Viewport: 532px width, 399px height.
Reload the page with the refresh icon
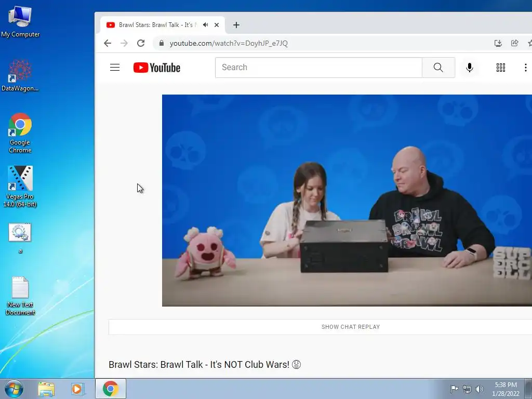click(141, 43)
